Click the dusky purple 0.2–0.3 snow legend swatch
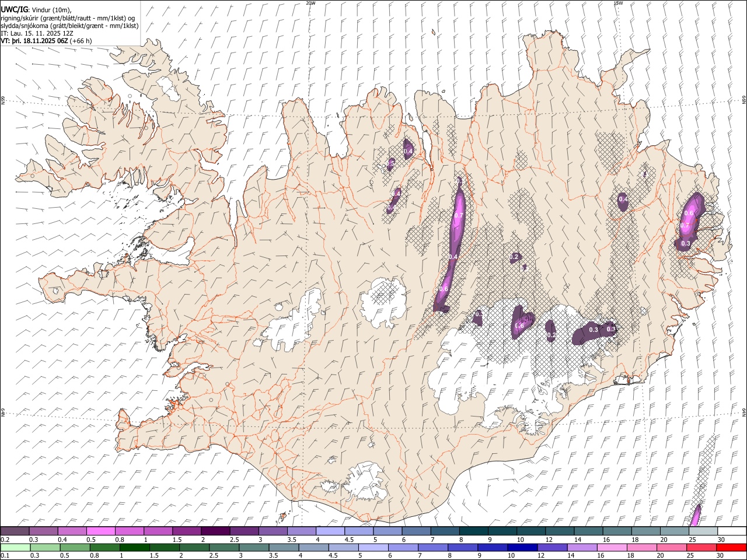The image size is (747, 560). point(15,531)
